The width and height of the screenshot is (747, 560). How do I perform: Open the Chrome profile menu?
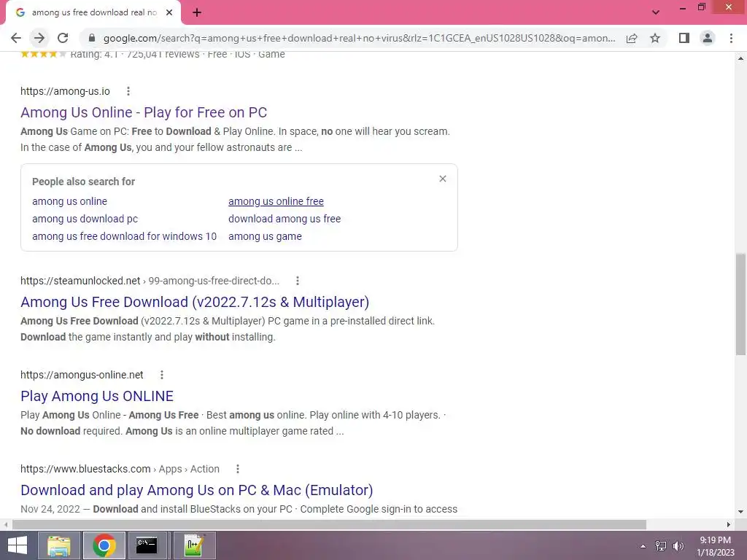pyautogui.click(x=708, y=38)
